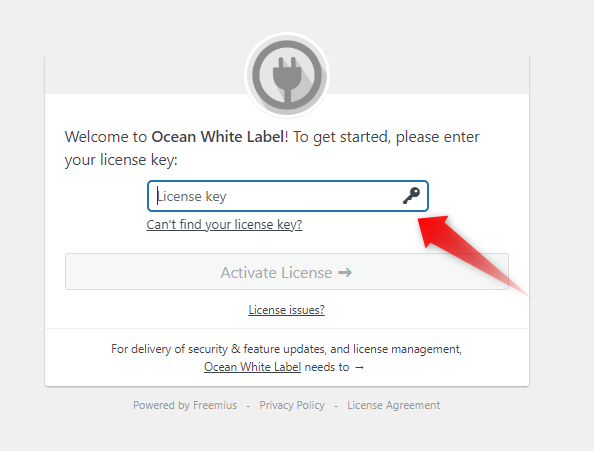Click the "your license key:" prompt text
The height and width of the screenshot is (451, 594).
coord(121,160)
